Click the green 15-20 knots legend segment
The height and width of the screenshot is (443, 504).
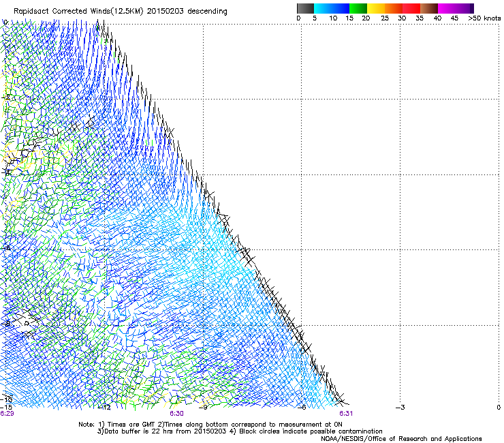pos(358,8)
